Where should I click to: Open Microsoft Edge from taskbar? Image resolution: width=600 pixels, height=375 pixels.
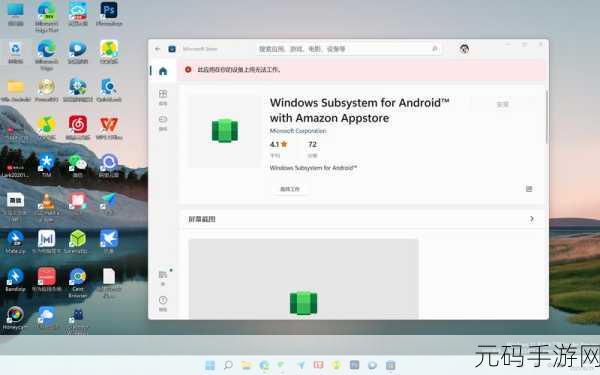click(x=264, y=365)
